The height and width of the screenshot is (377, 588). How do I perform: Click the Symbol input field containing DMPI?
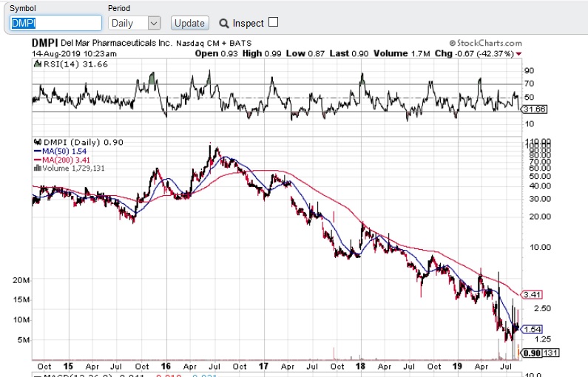click(55, 23)
